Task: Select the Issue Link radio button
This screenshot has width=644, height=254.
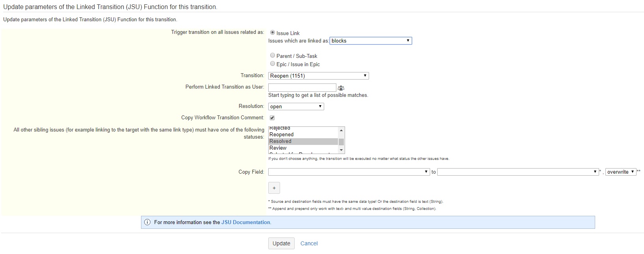Action: (272, 33)
